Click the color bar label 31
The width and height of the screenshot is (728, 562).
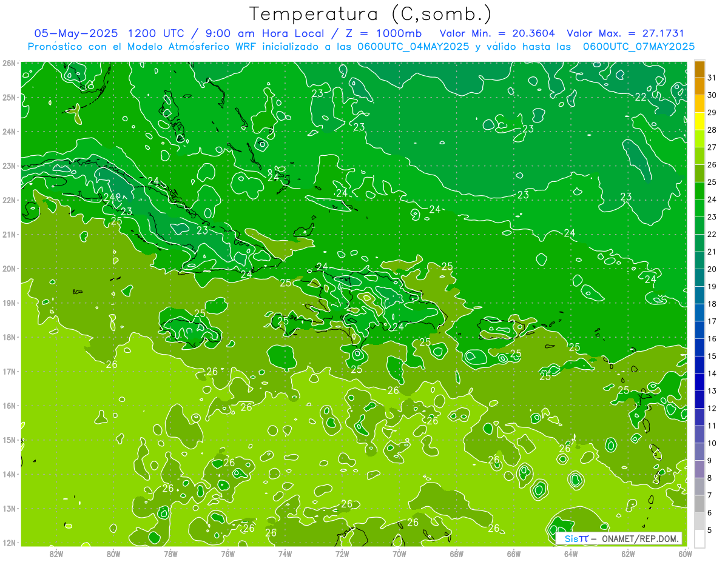[712, 77]
